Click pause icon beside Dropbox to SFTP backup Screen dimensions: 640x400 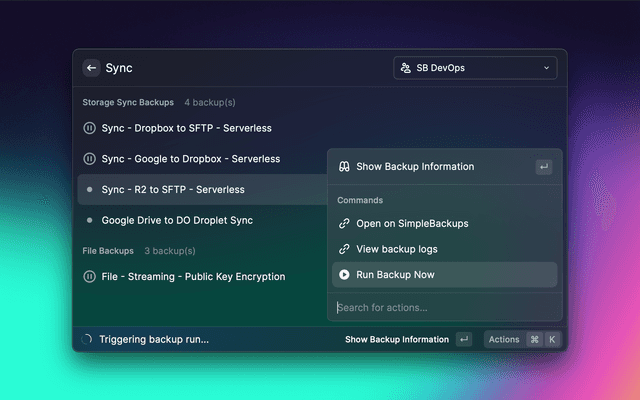click(x=89, y=128)
